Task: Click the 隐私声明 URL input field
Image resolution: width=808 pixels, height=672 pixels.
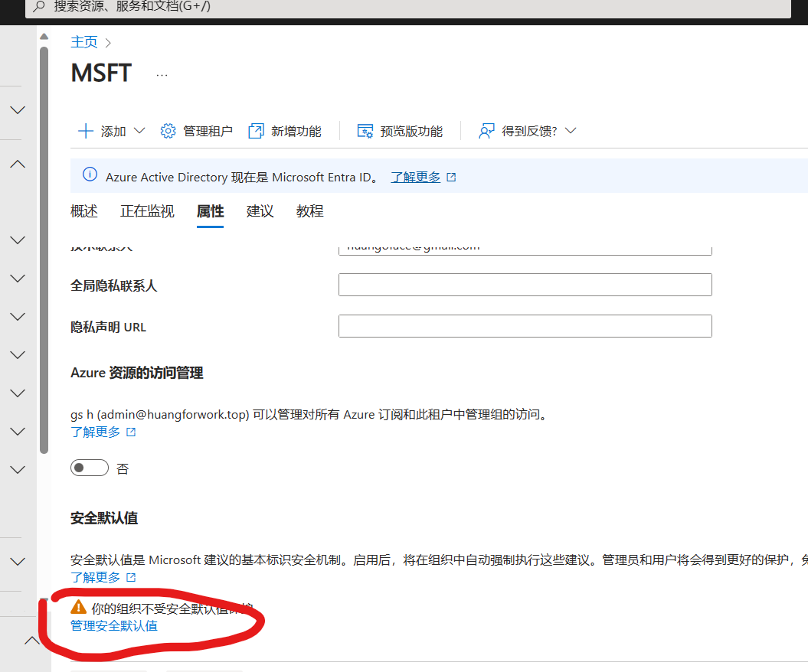Action: pos(525,326)
